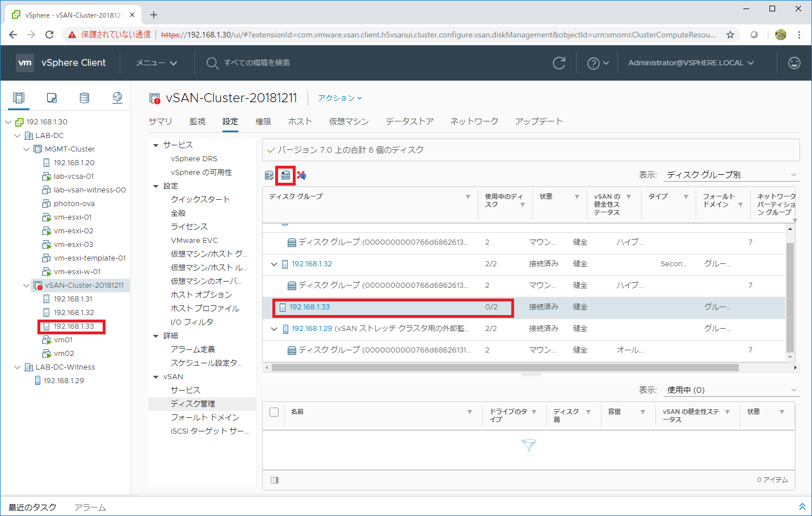812x516 pixels.
Task: Click the すべての環境を検索 search field
Action: [257, 63]
